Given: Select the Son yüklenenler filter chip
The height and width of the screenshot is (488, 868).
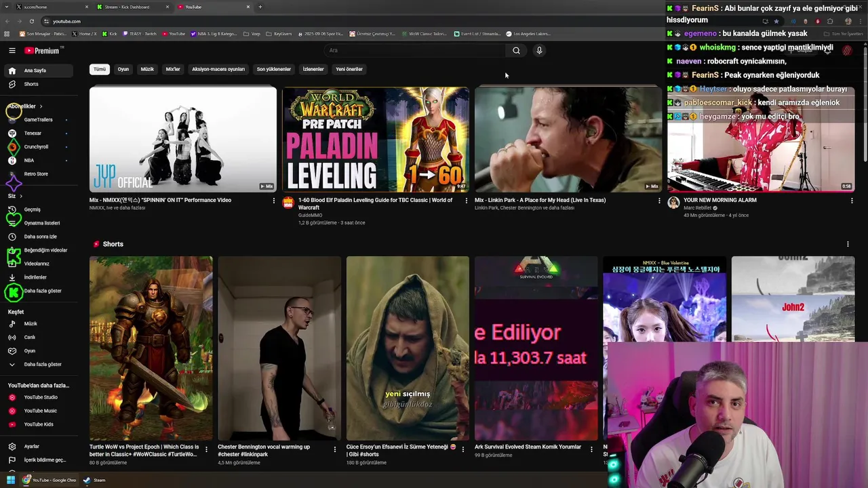Looking at the screenshot, I should (x=274, y=69).
